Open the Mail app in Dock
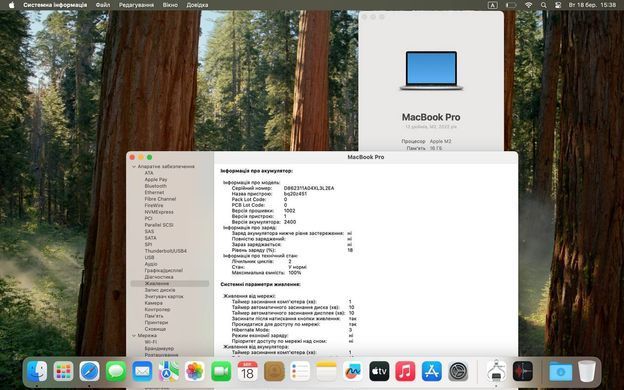The image size is (624, 390). (142, 372)
